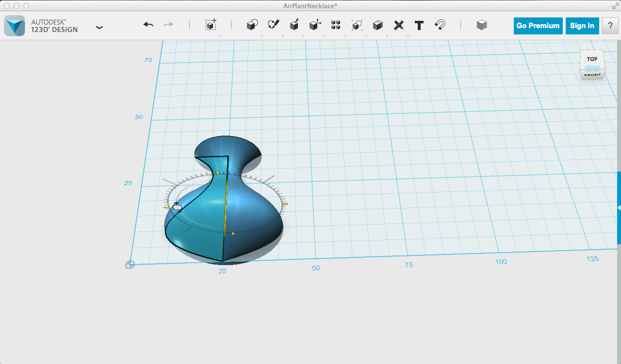The width and height of the screenshot is (621, 364).
Task: Open the 123D Design application menu logo
Action: coord(15,26)
